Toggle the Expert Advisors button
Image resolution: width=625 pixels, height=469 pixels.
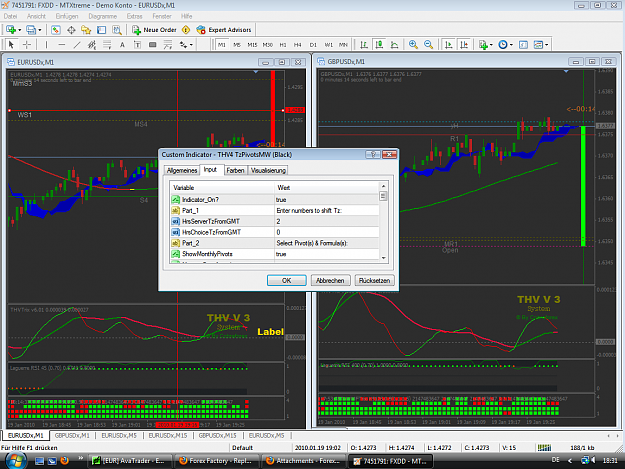(x=224, y=30)
